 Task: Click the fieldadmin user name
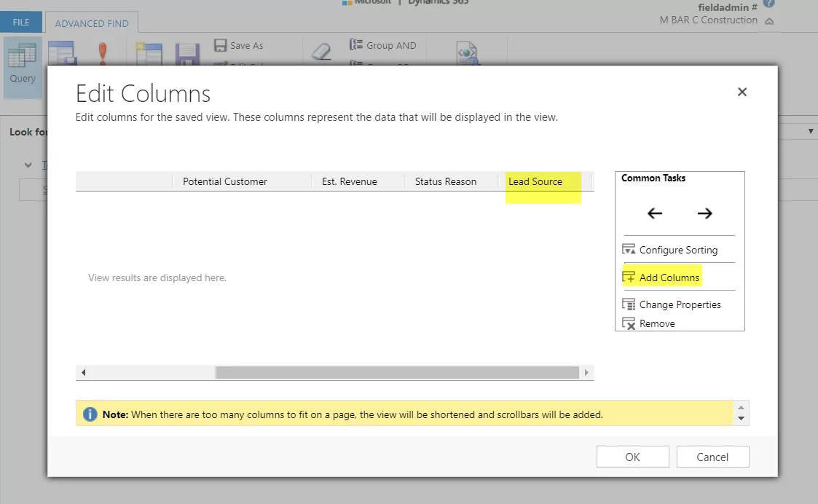pos(727,7)
